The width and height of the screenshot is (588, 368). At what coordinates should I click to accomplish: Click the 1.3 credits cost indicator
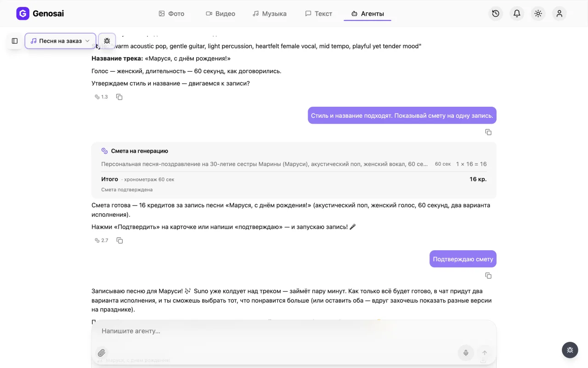pyautogui.click(x=101, y=97)
